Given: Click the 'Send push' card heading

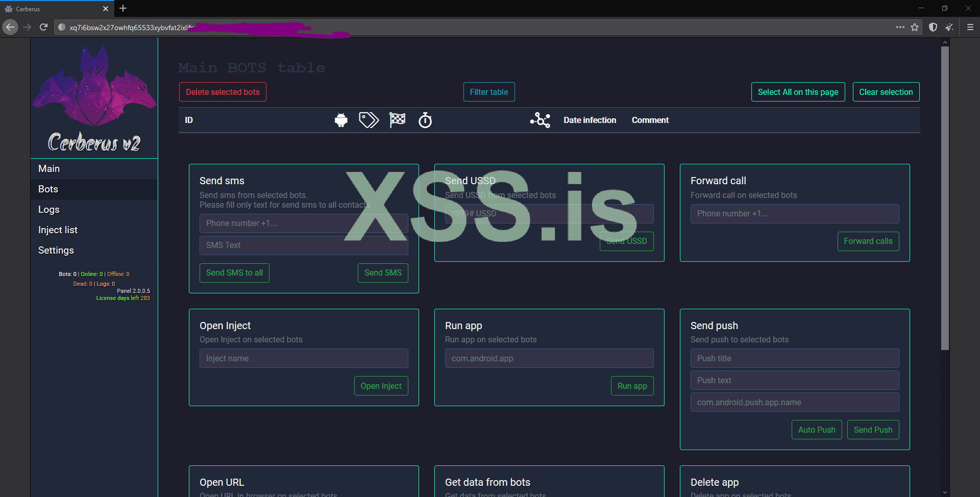Looking at the screenshot, I should coord(714,326).
